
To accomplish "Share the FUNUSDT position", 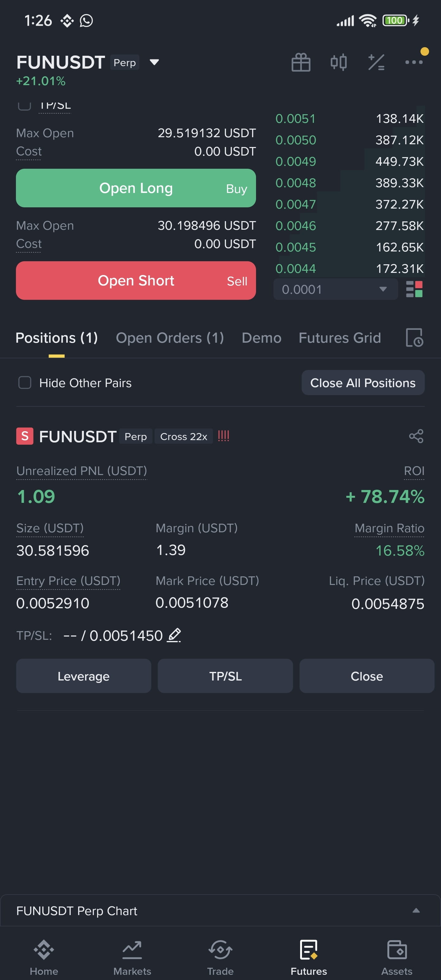I will (x=416, y=436).
